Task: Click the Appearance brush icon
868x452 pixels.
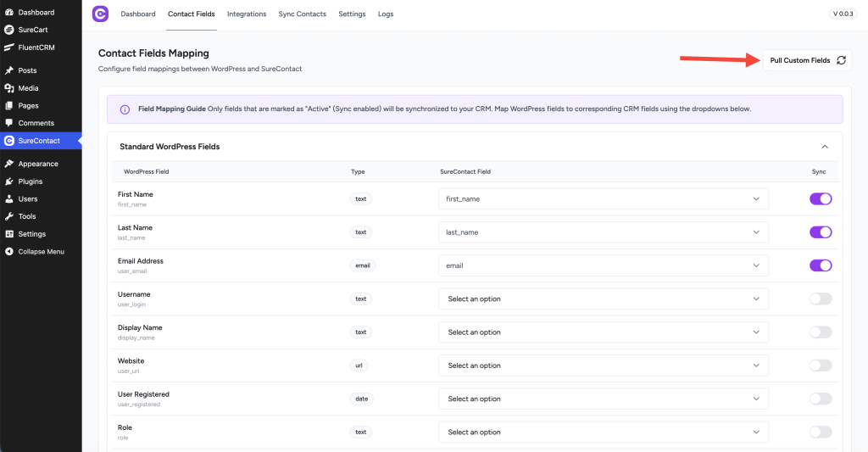Action: click(9, 164)
